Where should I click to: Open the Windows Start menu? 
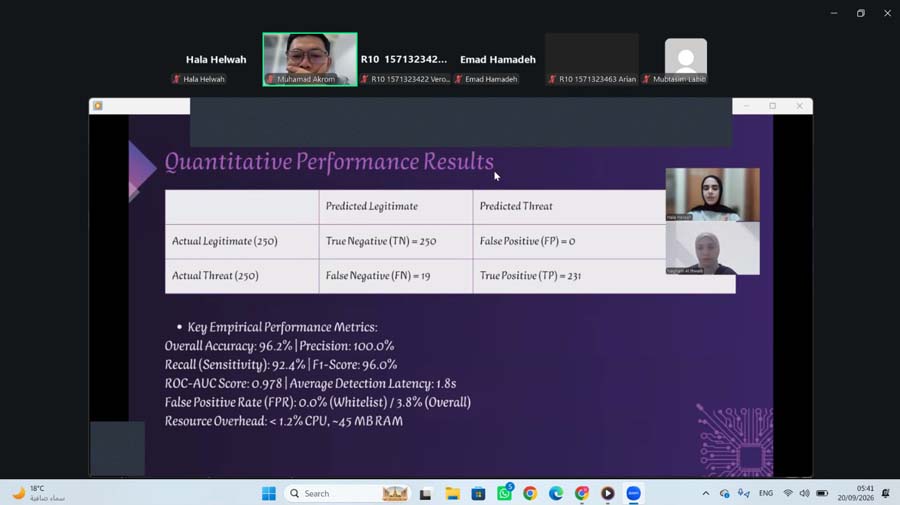pyautogui.click(x=269, y=494)
